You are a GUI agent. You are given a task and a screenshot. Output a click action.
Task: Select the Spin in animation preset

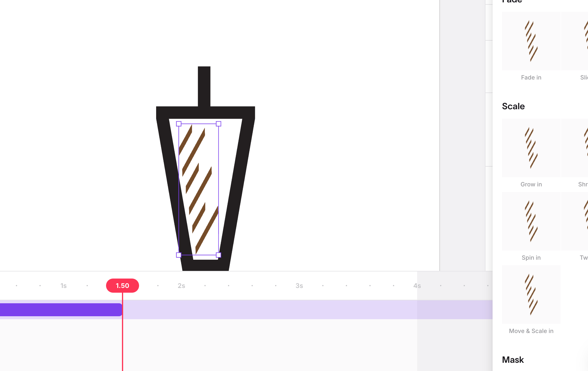tap(531, 221)
